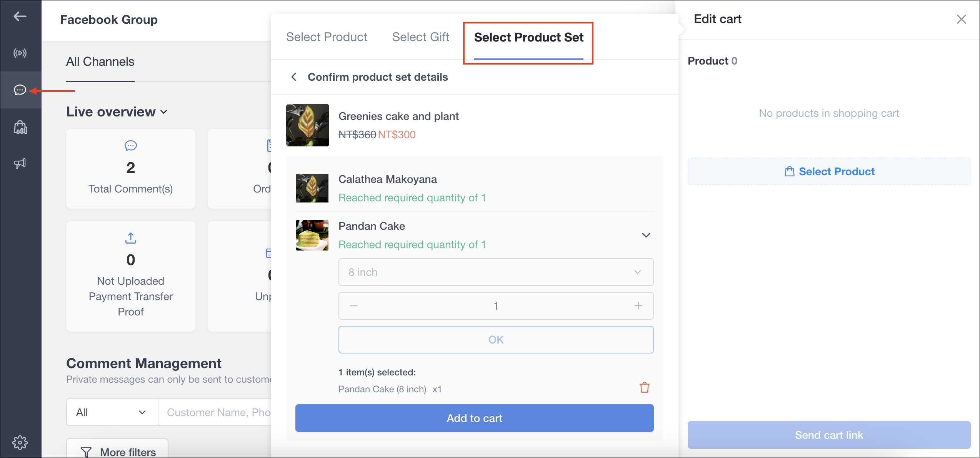Click OK to confirm Pandan Cake variant

[495, 340]
